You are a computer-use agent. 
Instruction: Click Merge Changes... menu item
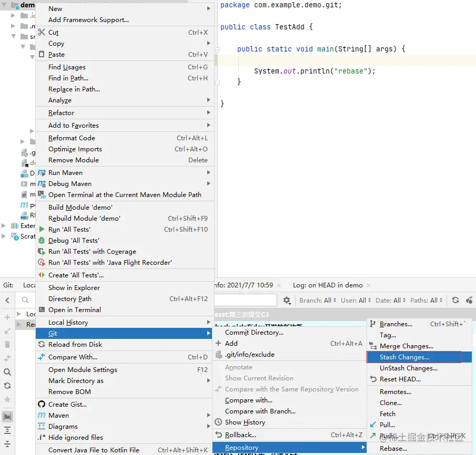point(419,346)
